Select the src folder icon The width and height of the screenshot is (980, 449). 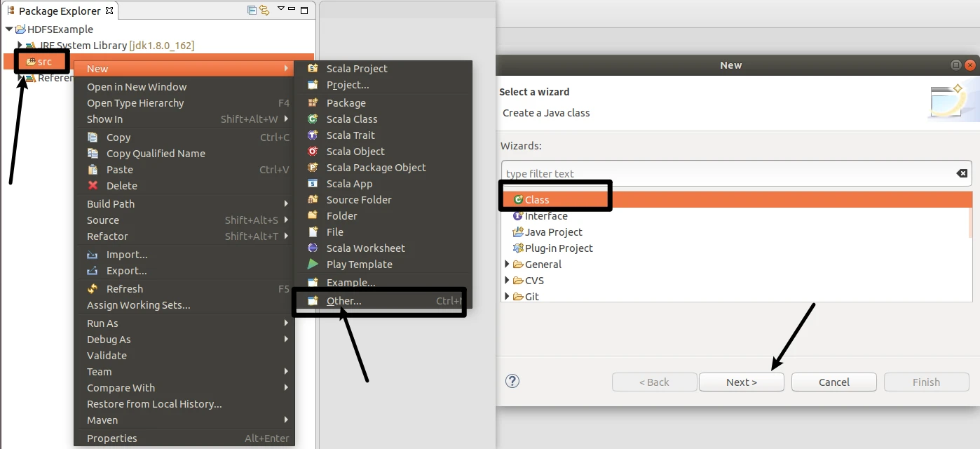tap(30, 62)
